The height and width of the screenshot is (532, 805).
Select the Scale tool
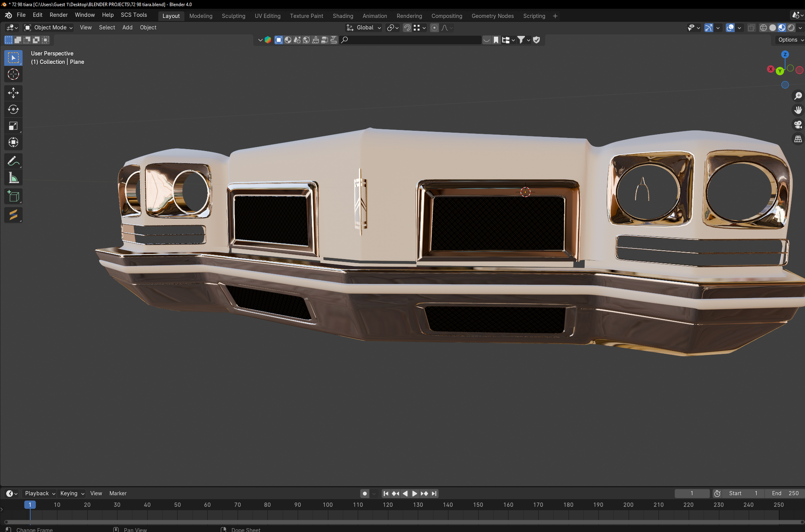(x=13, y=126)
